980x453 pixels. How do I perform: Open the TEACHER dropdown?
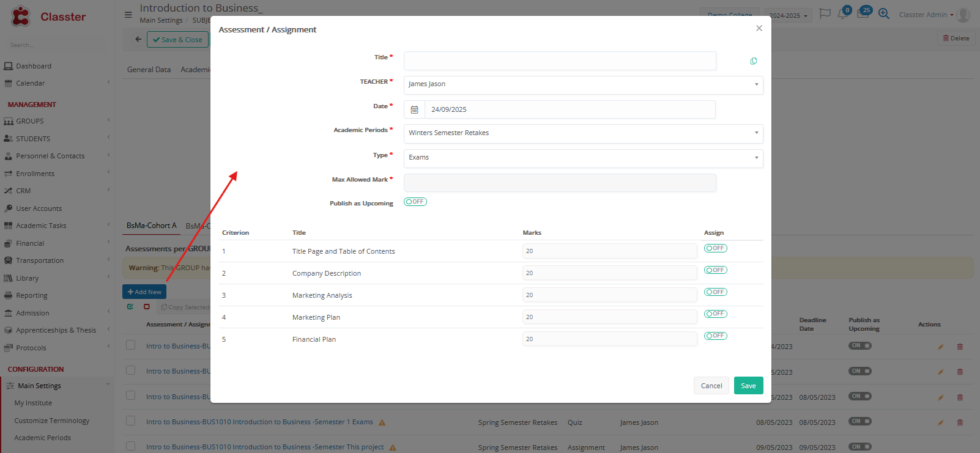point(582,84)
